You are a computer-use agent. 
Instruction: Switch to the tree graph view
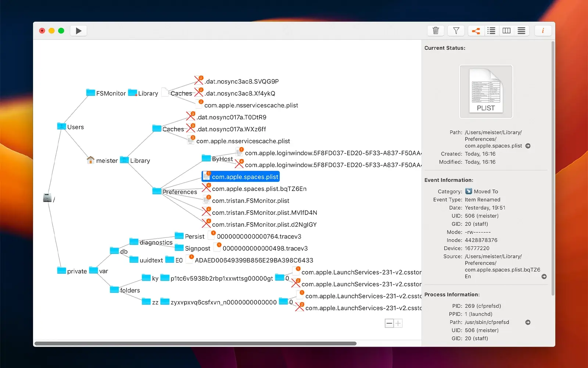click(476, 31)
